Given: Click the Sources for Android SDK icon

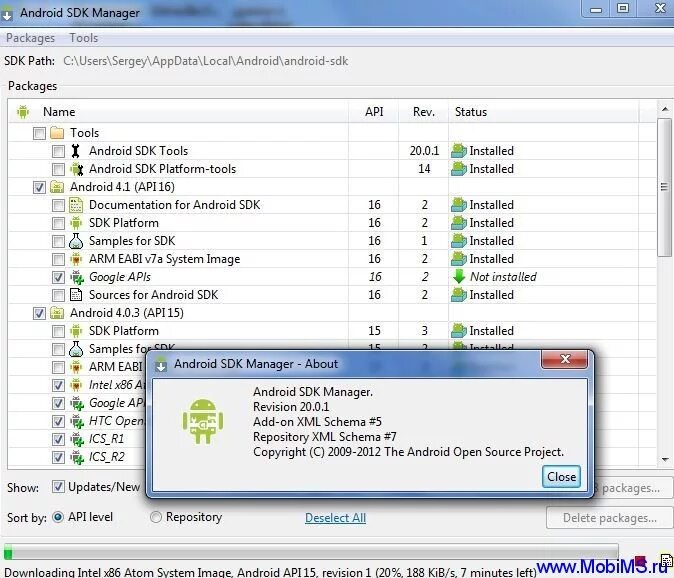Looking at the screenshot, I should (76, 295).
